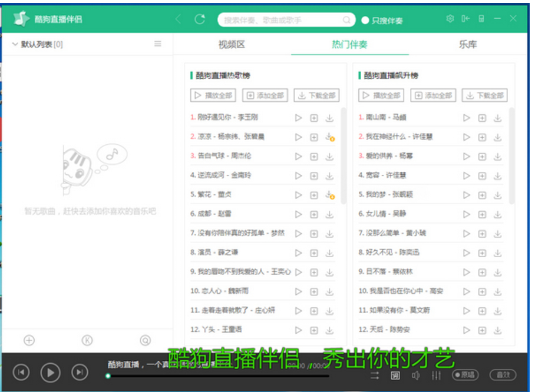Viewport: 535px width, 392px height.
Task: Click 下载全部 in 酷狗直播热歌榜
Action: click(316, 95)
